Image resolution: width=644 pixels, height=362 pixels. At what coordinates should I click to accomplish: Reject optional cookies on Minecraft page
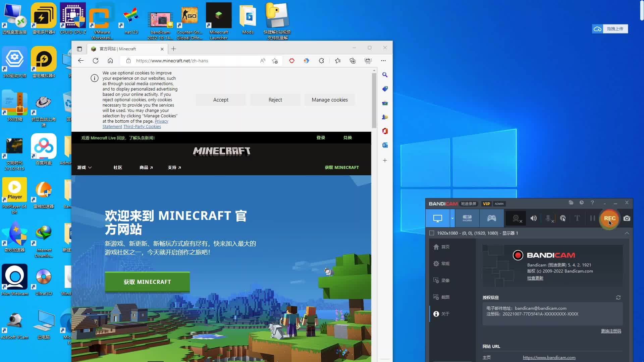[x=275, y=100]
